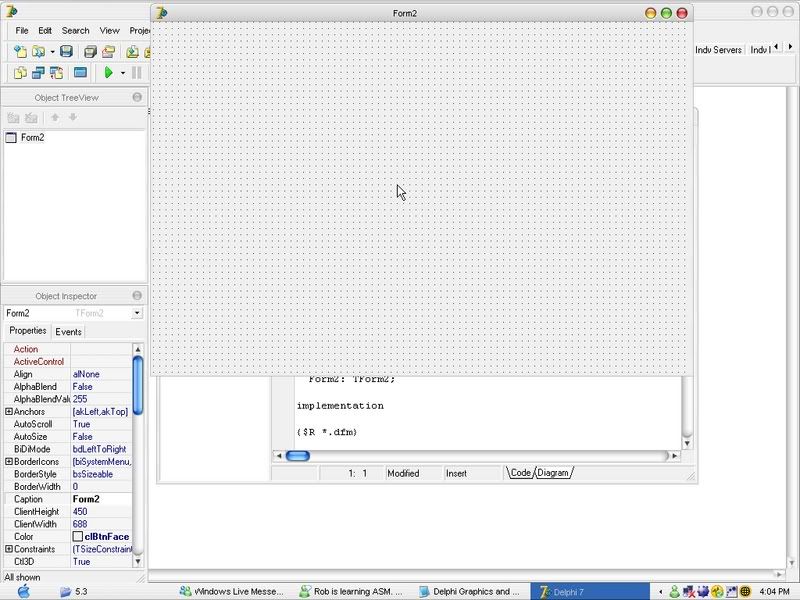Open the Search menu

[75, 31]
